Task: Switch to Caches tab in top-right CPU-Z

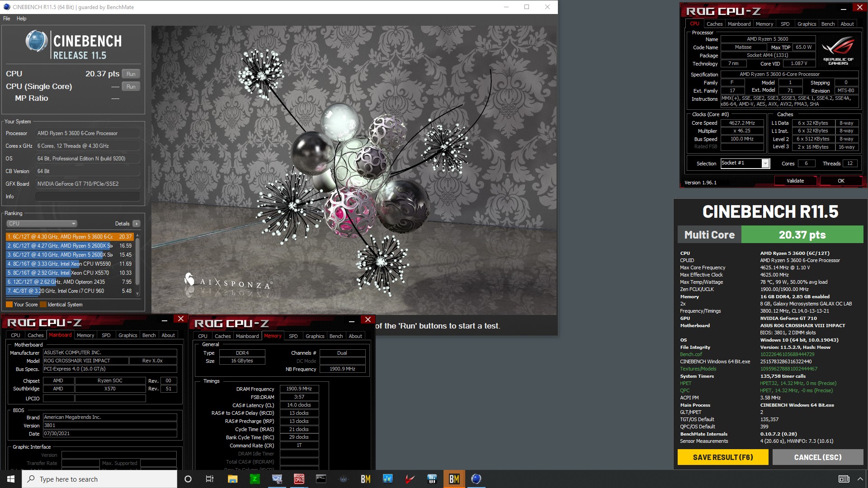Action: click(x=714, y=24)
